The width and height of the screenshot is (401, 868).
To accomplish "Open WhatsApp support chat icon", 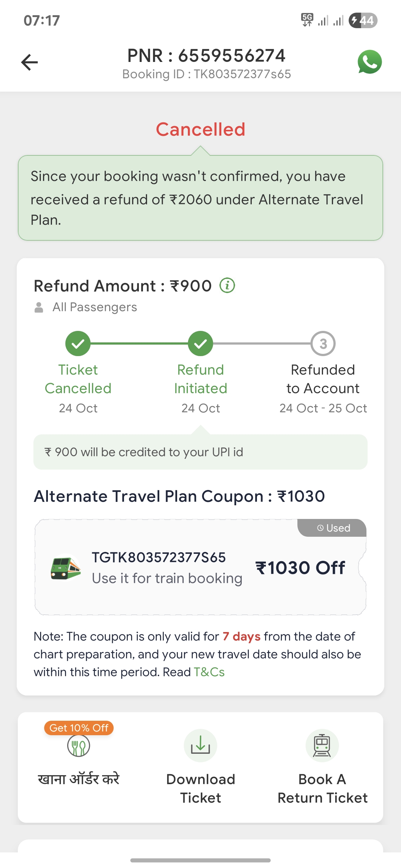I will (369, 62).
